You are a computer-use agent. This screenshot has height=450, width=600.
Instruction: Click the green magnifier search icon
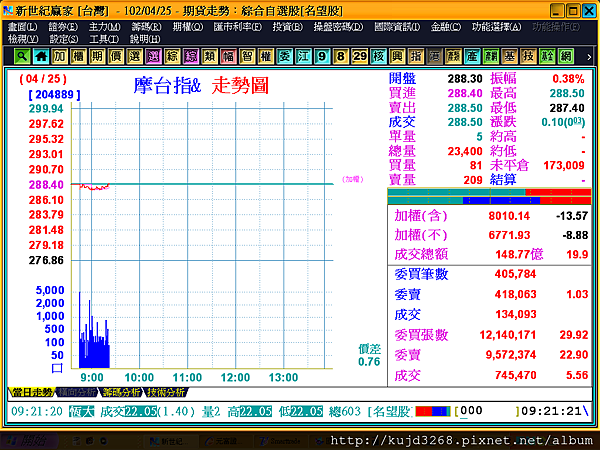(x=22, y=57)
